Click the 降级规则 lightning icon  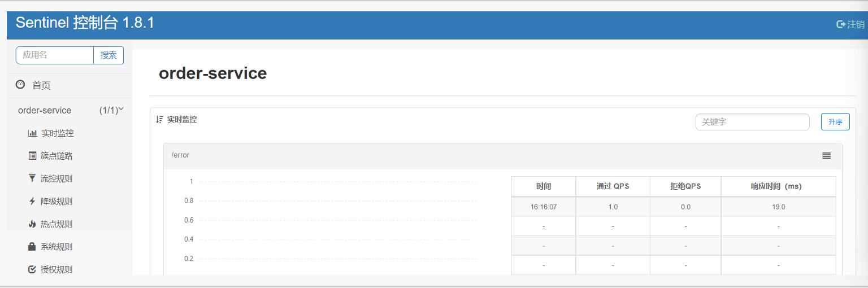click(32, 201)
